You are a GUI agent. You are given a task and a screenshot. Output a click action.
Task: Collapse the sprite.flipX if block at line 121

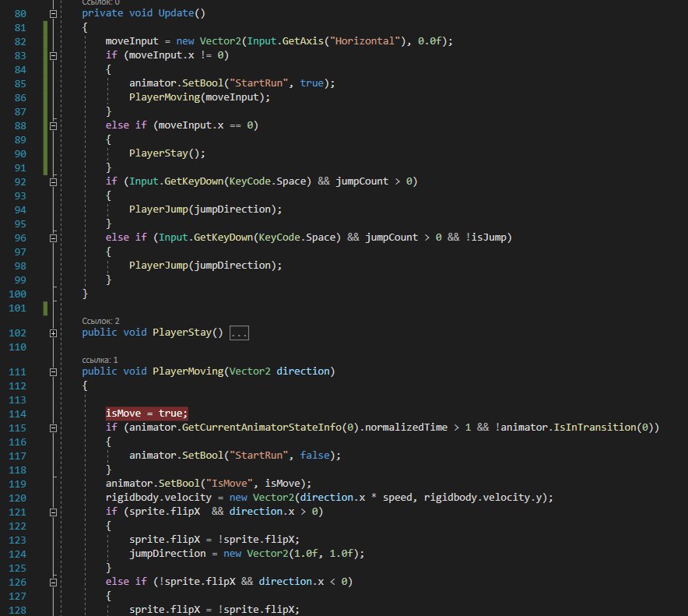pos(53,512)
